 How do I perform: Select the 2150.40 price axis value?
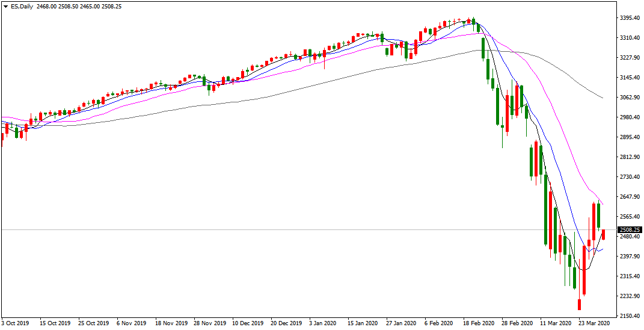(630, 316)
